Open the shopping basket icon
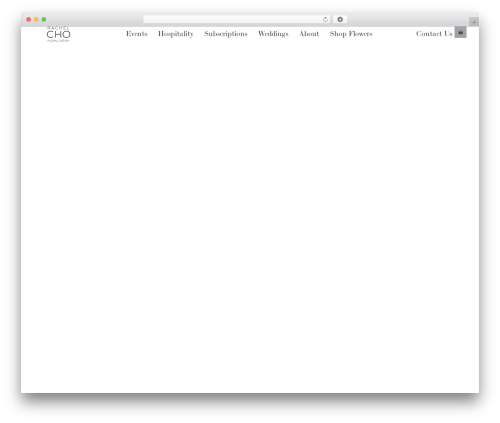 (460, 32)
